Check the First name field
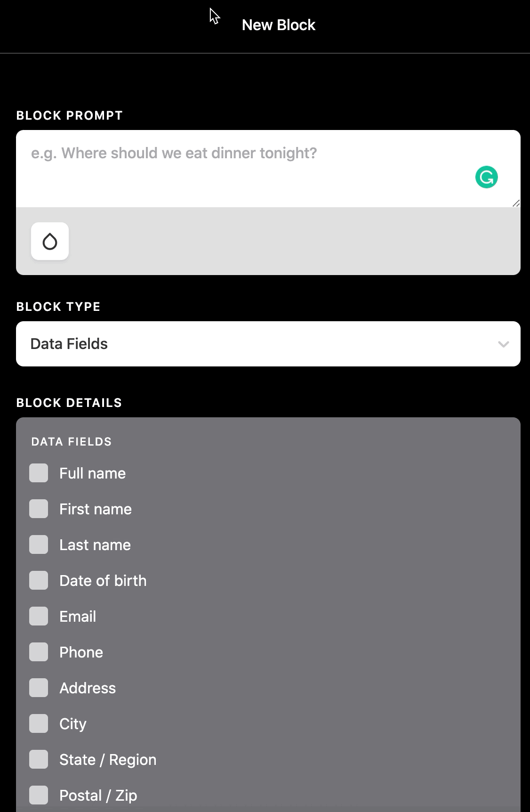 pyautogui.click(x=39, y=509)
